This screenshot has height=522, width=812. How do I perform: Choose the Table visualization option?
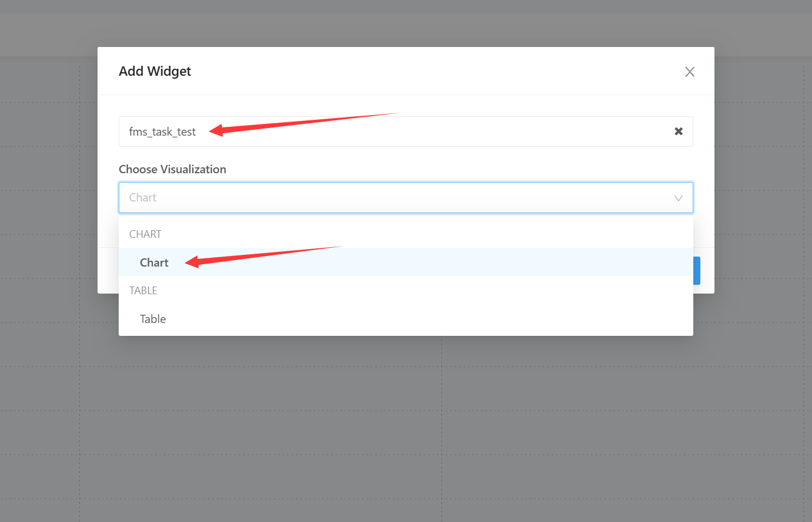(x=153, y=319)
